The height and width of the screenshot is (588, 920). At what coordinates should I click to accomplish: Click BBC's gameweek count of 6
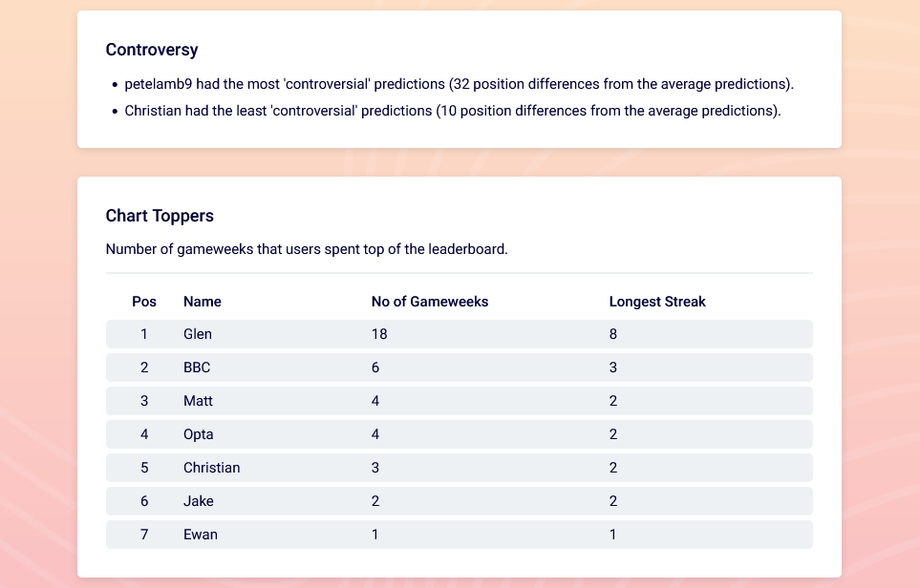tap(375, 367)
